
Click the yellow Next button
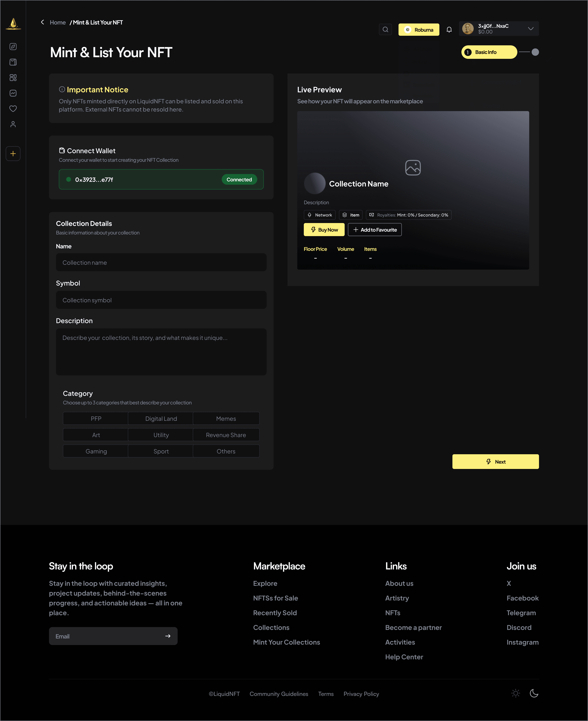[x=496, y=461]
